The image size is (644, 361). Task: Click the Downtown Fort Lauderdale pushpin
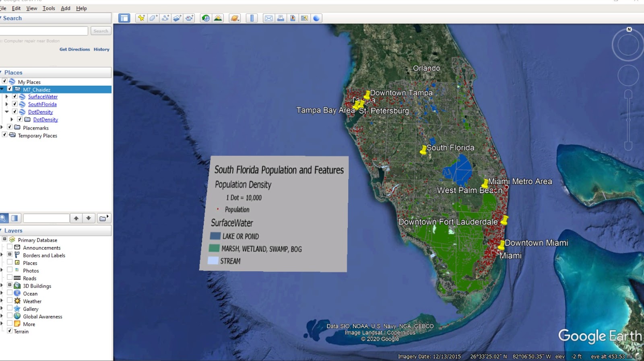pyautogui.click(x=504, y=220)
